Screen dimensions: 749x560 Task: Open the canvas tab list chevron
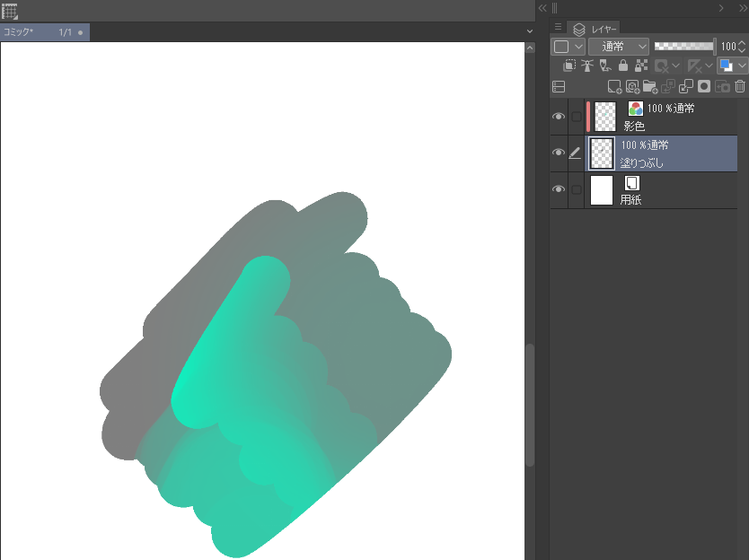point(529,31)
